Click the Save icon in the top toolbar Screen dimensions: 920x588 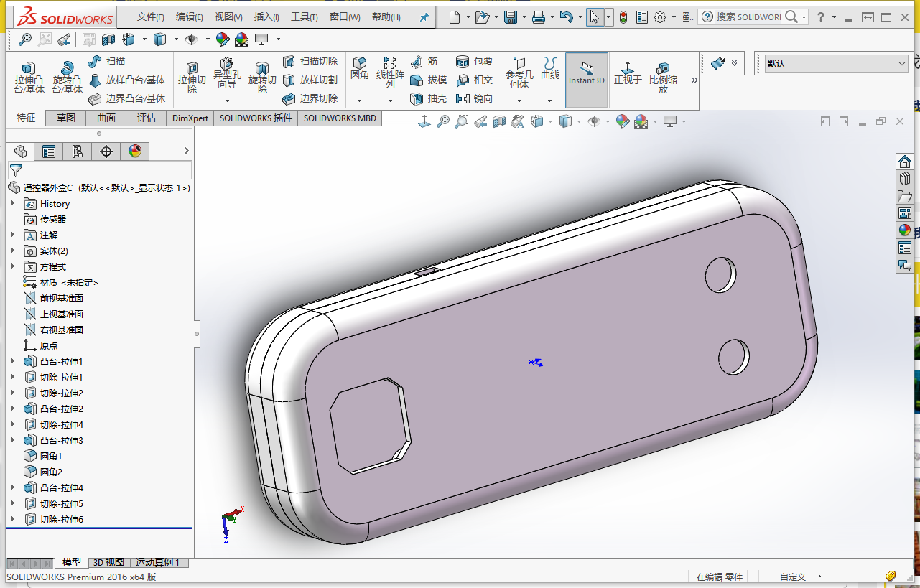[x=511, y=17]
